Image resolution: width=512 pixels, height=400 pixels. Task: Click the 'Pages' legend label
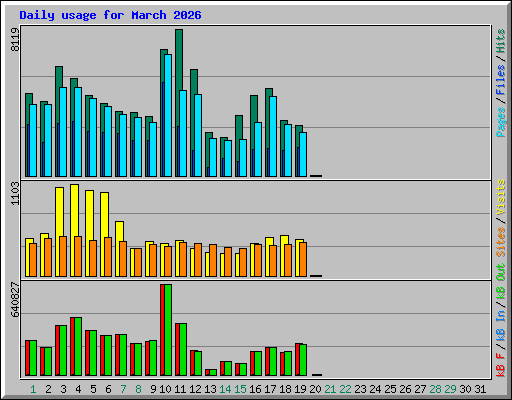[501, 122]
